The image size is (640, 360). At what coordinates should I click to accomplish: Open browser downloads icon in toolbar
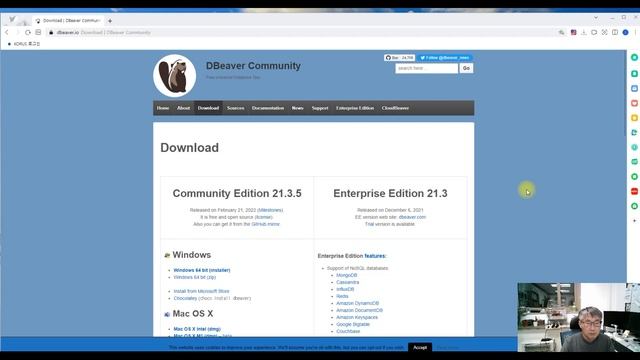click(584, 32)
